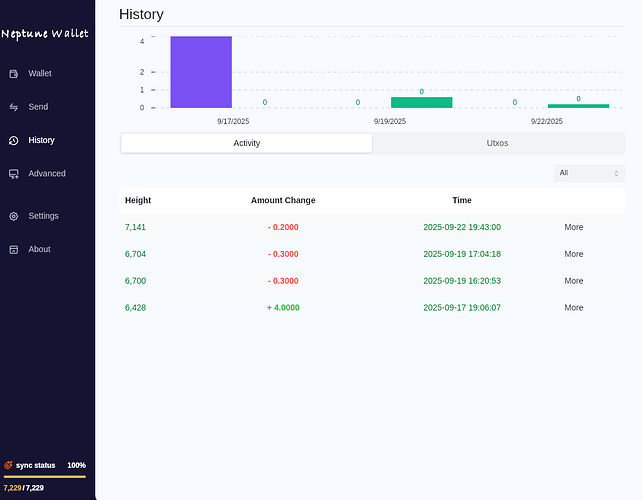Click the Advanced monitor icon

[x=14, y=174]
